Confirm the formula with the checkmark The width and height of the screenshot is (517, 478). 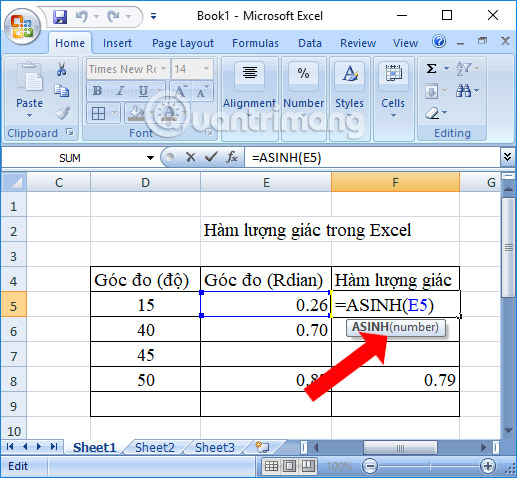211,157
